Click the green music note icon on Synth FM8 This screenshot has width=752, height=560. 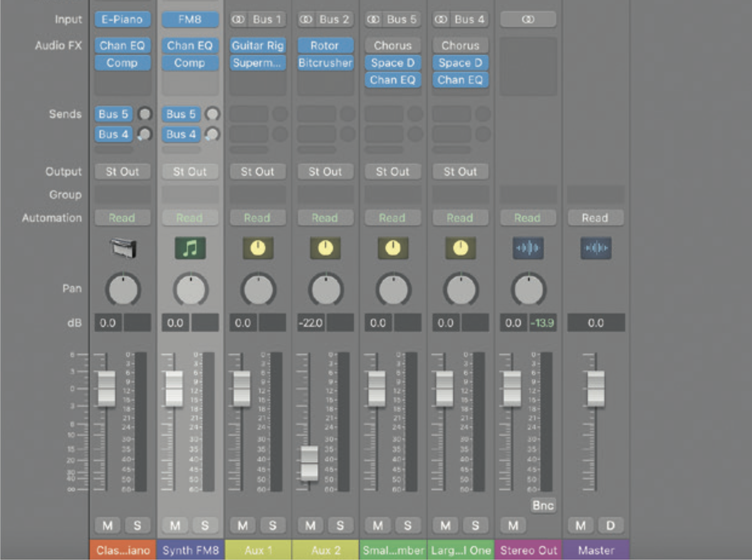point(190,248)
